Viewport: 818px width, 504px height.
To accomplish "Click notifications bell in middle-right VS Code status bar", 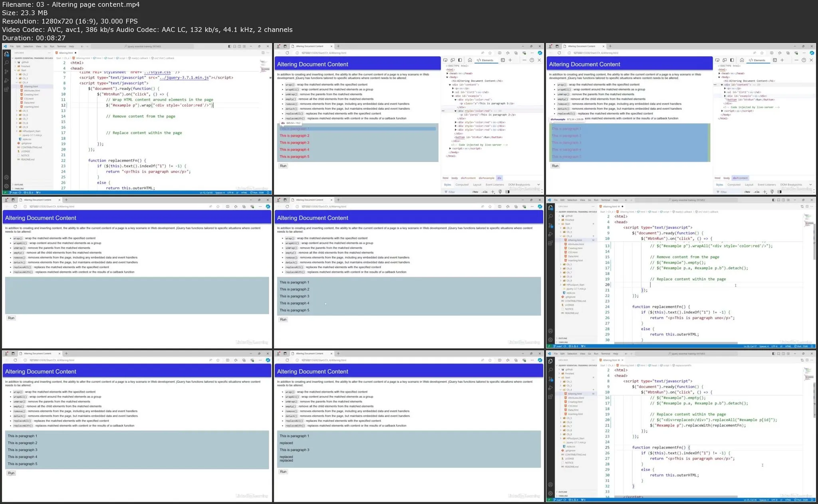I will [x=812, y=346].
